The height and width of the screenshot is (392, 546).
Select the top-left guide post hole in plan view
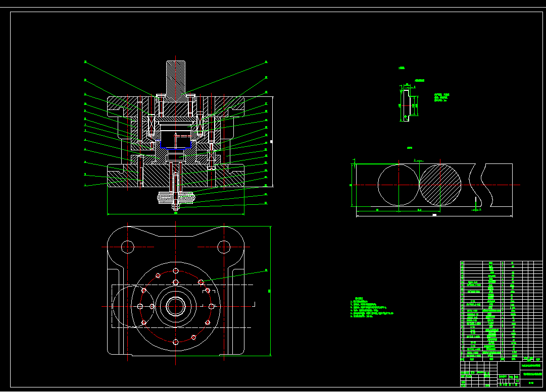coord(127,247)
